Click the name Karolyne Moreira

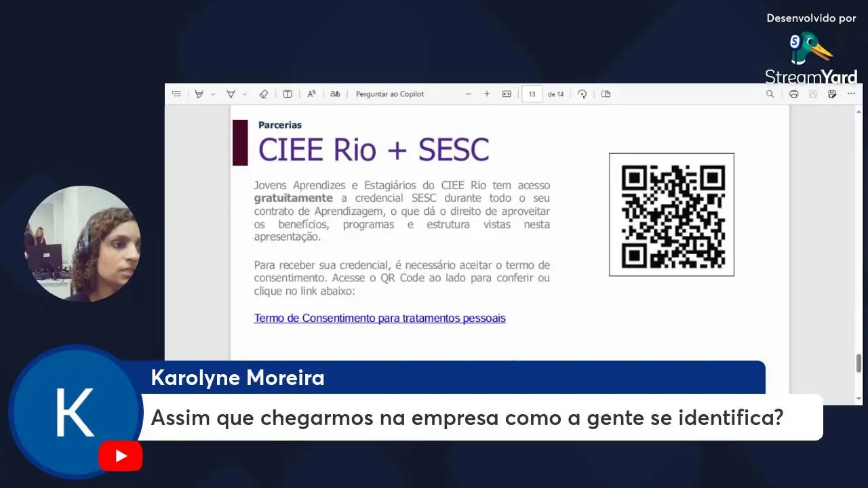[x=237, y=378]
